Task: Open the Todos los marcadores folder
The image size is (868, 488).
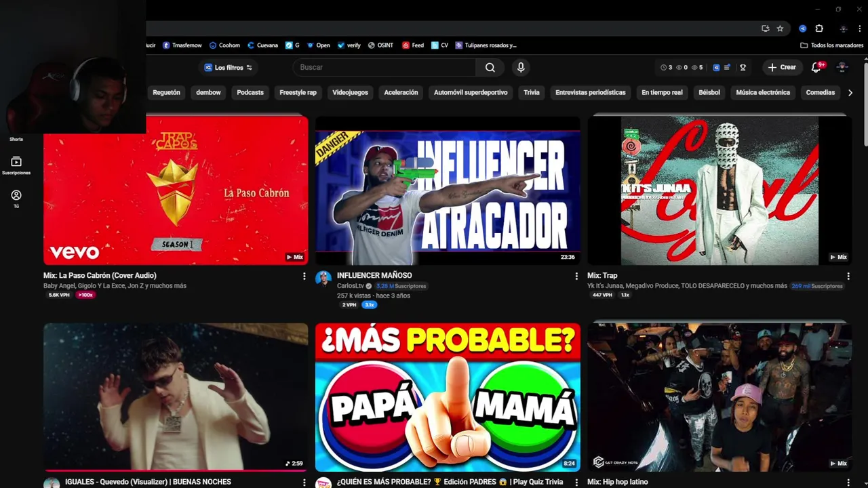Action: click(831, 45)
